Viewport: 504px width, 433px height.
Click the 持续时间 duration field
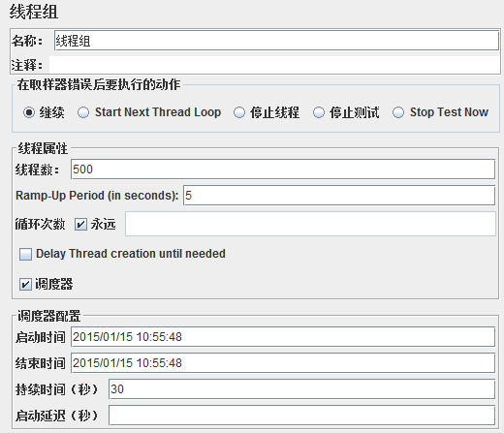pos(301,389)
